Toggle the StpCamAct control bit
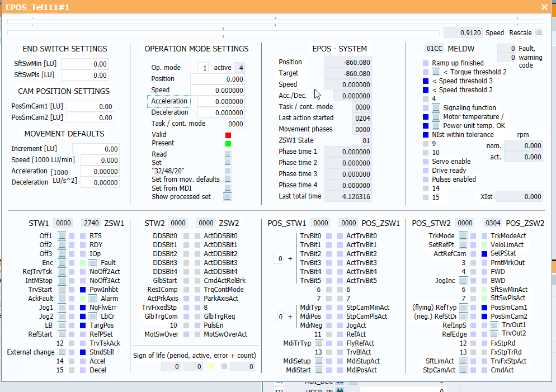 463,370
